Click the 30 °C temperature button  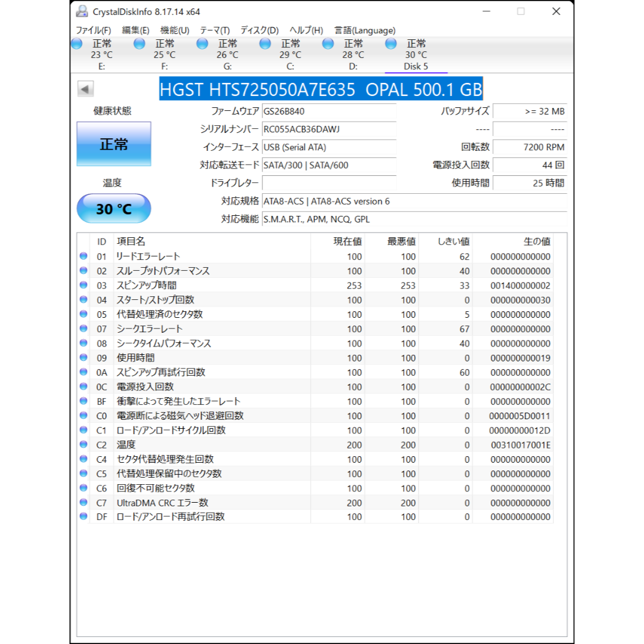click(114, 209)
